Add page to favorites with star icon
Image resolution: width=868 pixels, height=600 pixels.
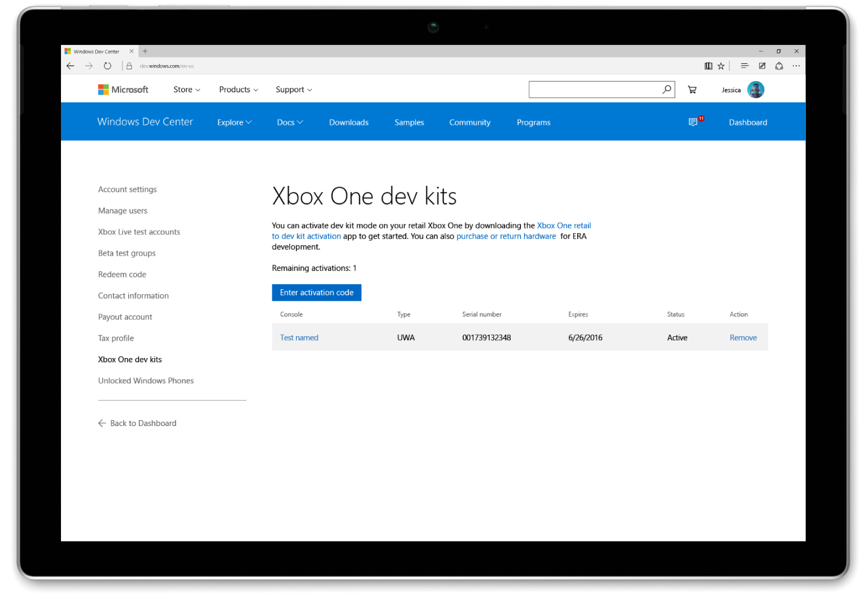point(721,66)
